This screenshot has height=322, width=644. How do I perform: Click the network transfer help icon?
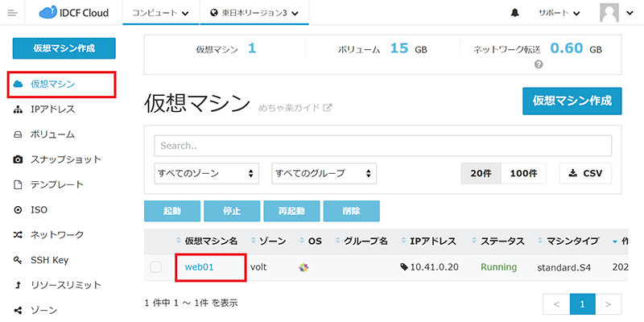pyautogui.click(x=539, y=64)
